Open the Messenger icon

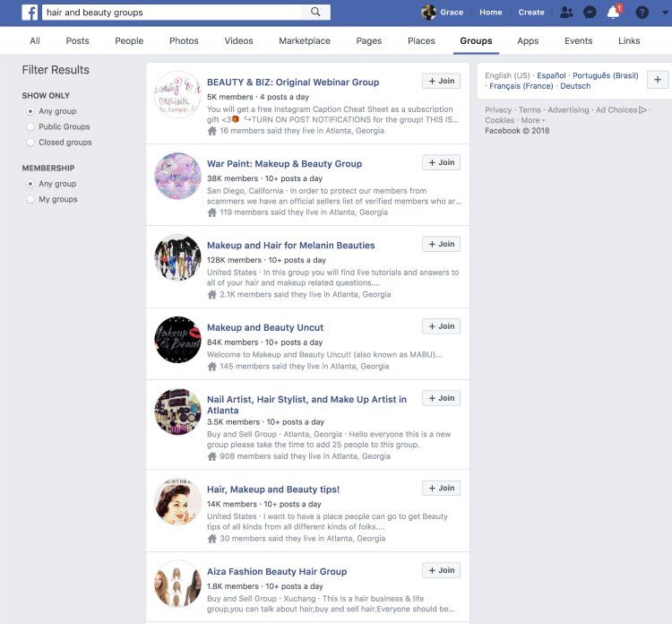[590, 13]
